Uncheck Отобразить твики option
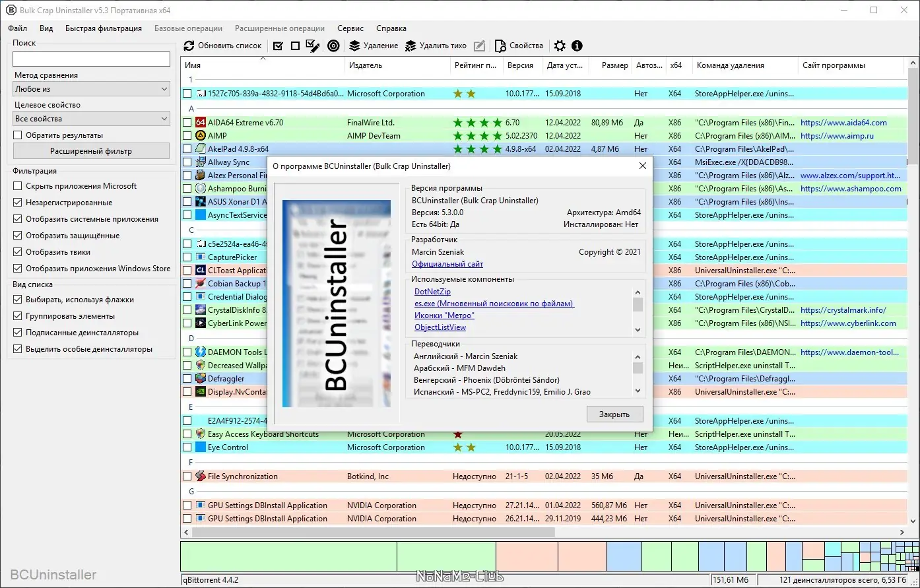Image resolution: width=920 pixels, height=588 pixels. [18, 252]
